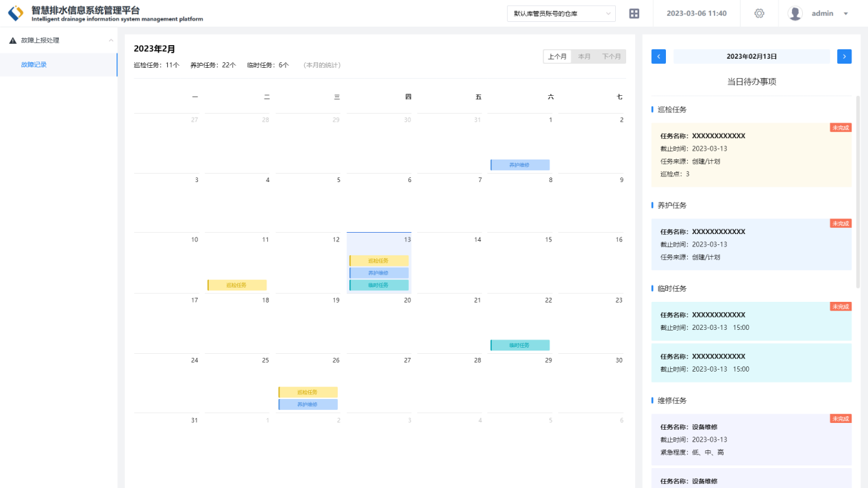
Task: Go to next day with right arrow
Action: tap(844, 57)
